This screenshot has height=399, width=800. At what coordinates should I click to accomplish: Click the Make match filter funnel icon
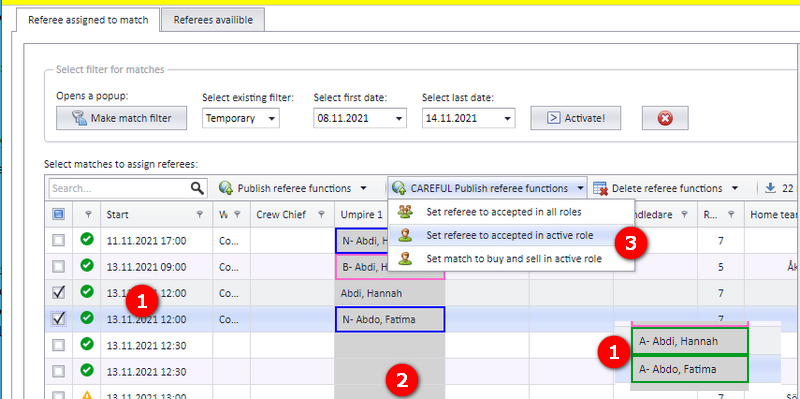(x=79, y=118)
